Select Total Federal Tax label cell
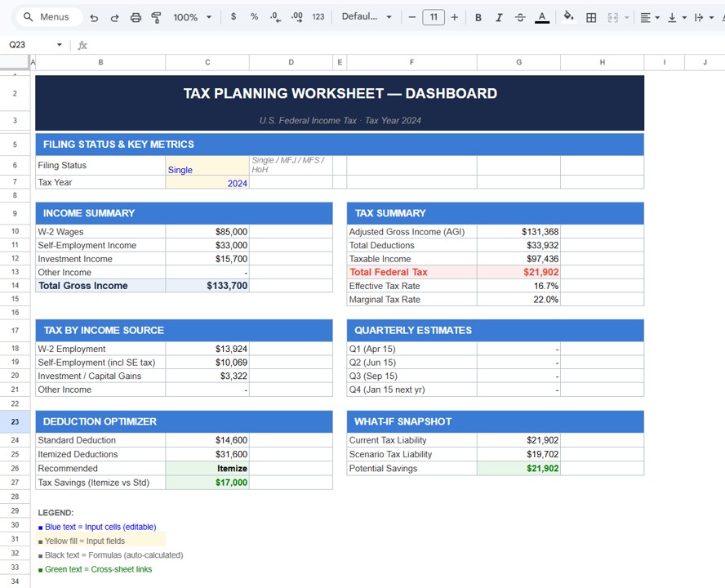The width and height of the screenshot is (725, 588). 411,272
